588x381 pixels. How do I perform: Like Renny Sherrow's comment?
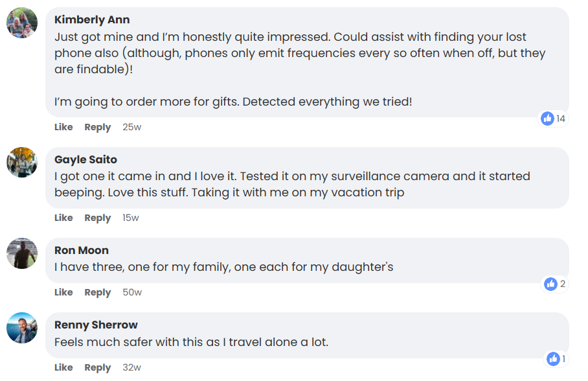63,367
